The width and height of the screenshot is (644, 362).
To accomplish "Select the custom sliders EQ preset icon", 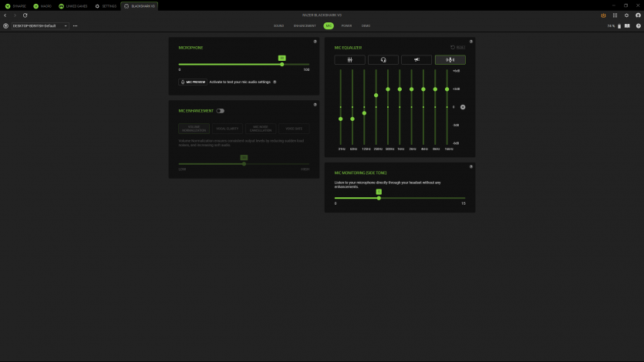I will click(349, 60).
